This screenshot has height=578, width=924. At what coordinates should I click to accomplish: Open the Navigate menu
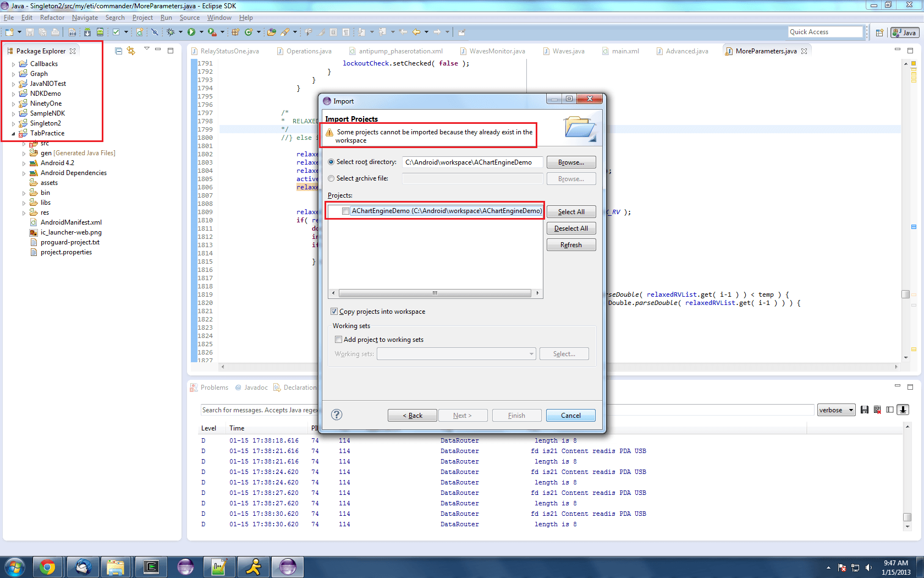point(85,18)
